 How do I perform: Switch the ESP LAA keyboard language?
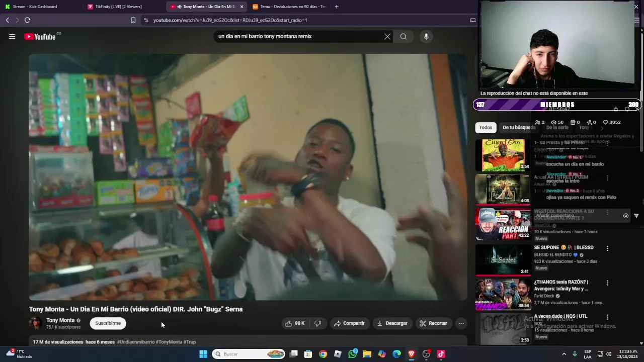point(588,354)
